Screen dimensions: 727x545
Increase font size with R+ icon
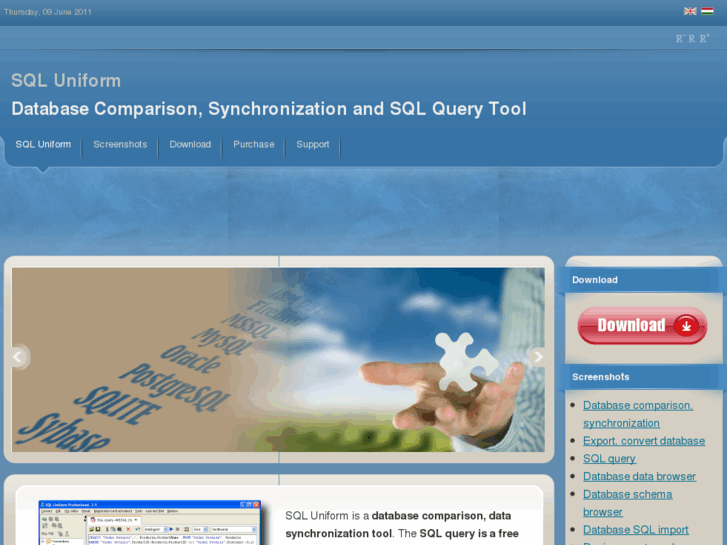point(704,38)
